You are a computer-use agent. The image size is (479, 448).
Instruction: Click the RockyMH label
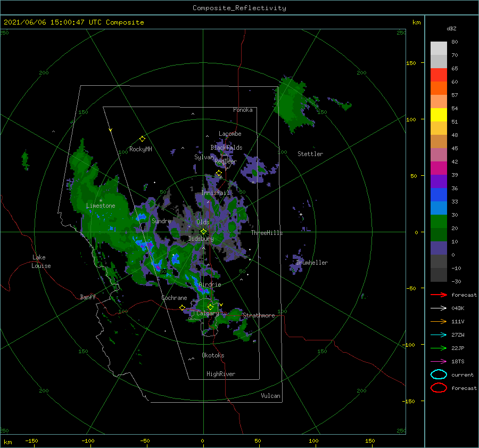(x=141, y=149)
